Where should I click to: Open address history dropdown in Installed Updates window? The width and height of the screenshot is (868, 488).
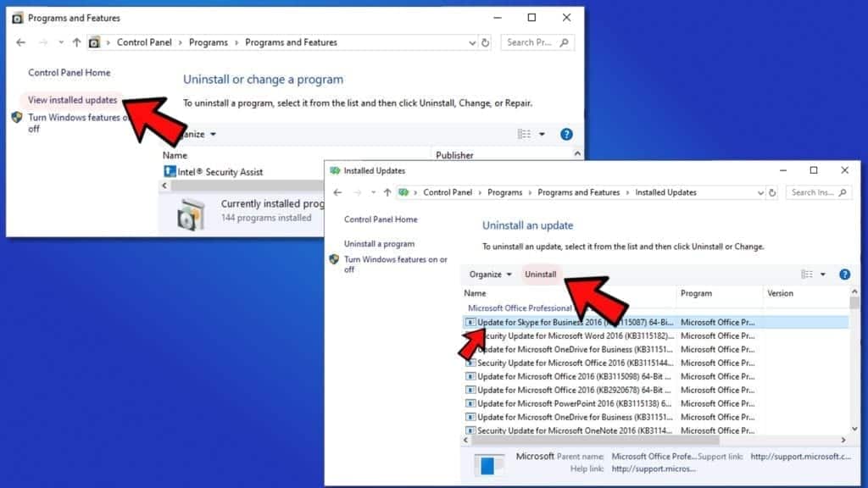click(760, 192)
